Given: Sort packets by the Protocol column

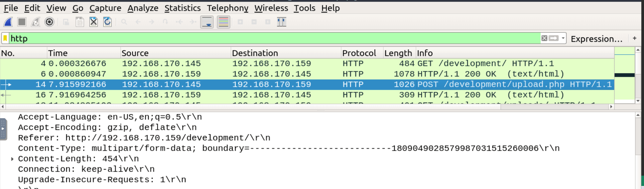Looking at the screenshot, I should 359,53.
